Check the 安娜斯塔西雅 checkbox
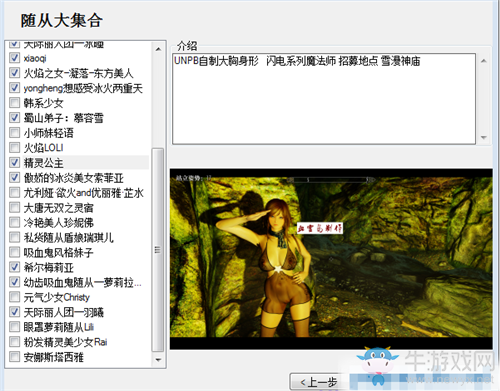The height and width of the screenshot is (391, 500). (14, 357)
